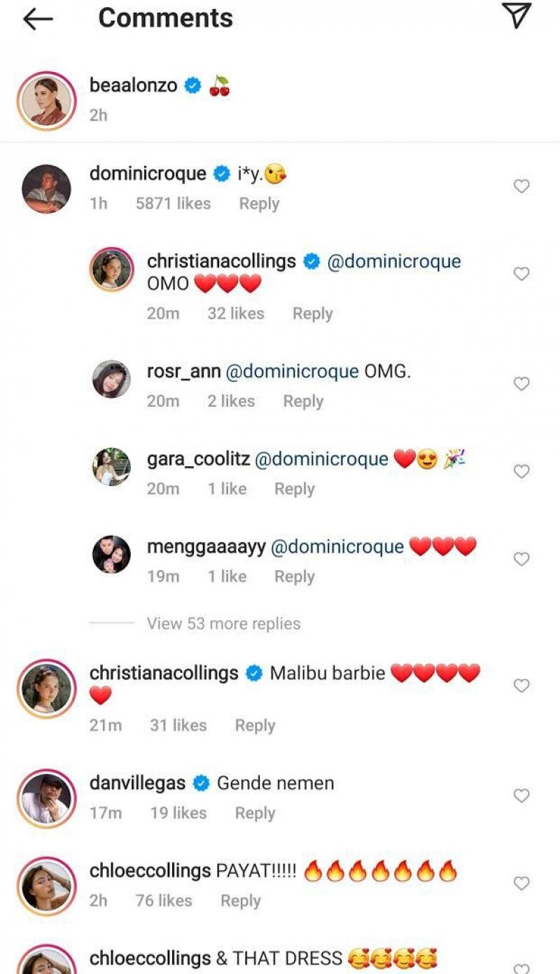Reply to chloeccollings' PAYAT comment
Viewport: 560px width, 974px height.
click(x=240, y=900)
